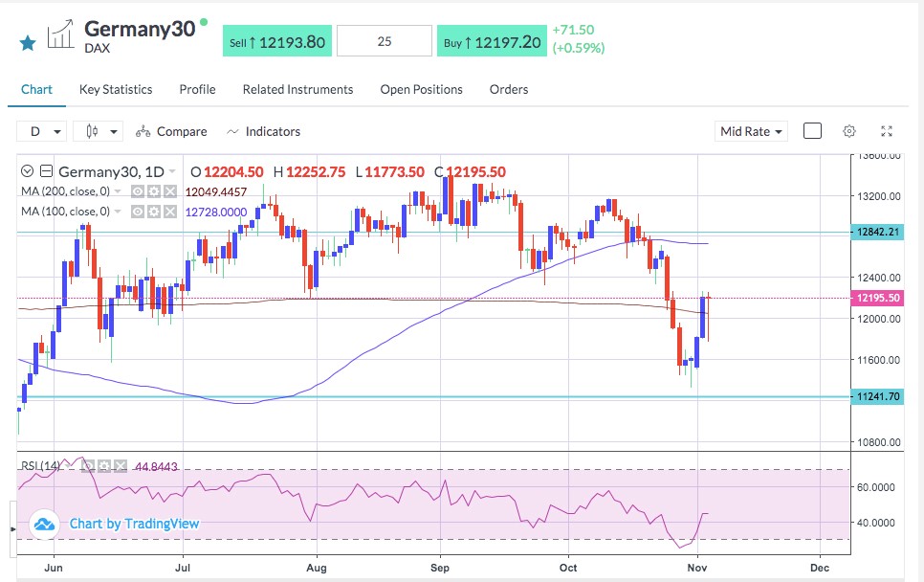Click the TradingView cloud logo
Image resolution: width=924 pixels, height=582 pixels.
(44, 524)
